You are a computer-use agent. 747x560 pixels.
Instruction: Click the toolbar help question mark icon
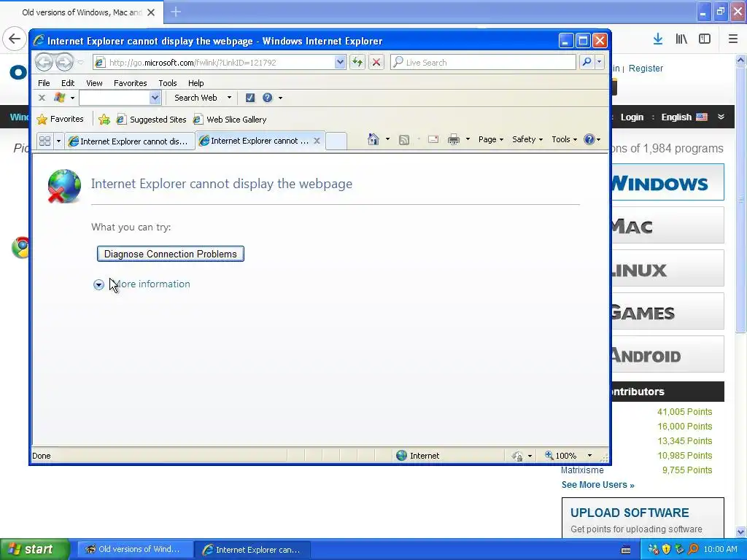point(267,98)
